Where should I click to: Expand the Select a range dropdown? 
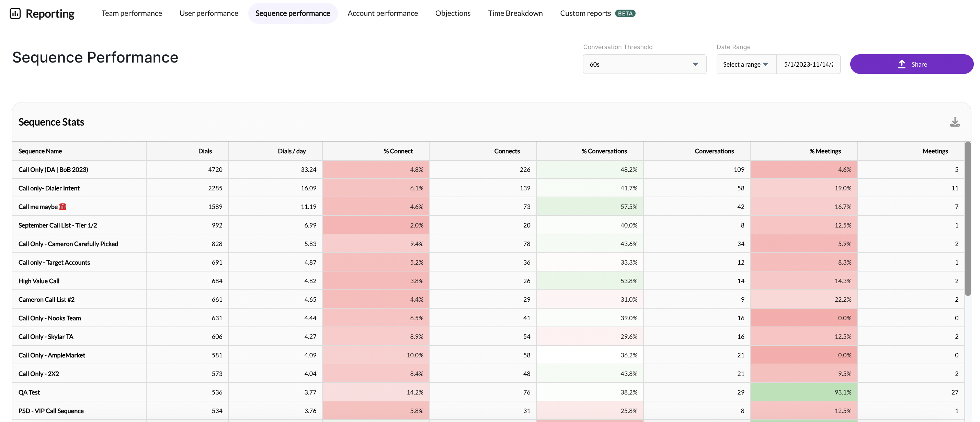point(746,64)
